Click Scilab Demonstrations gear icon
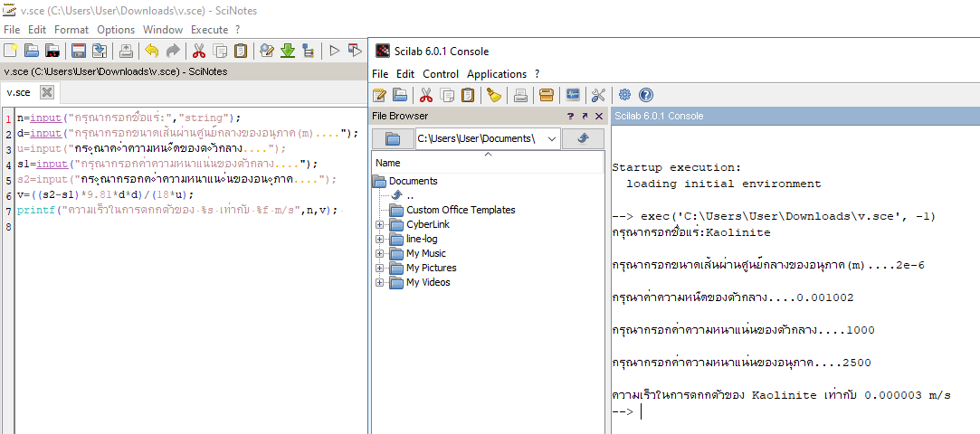980x434 pixels. coord(624,95)
